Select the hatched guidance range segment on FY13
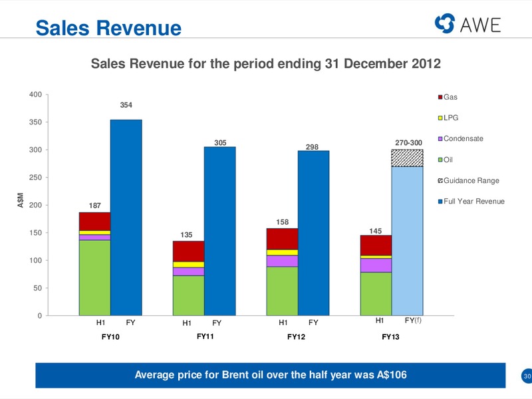Viewport: 532px width, 399px height. pyautogui.click(x=407, y=158)
